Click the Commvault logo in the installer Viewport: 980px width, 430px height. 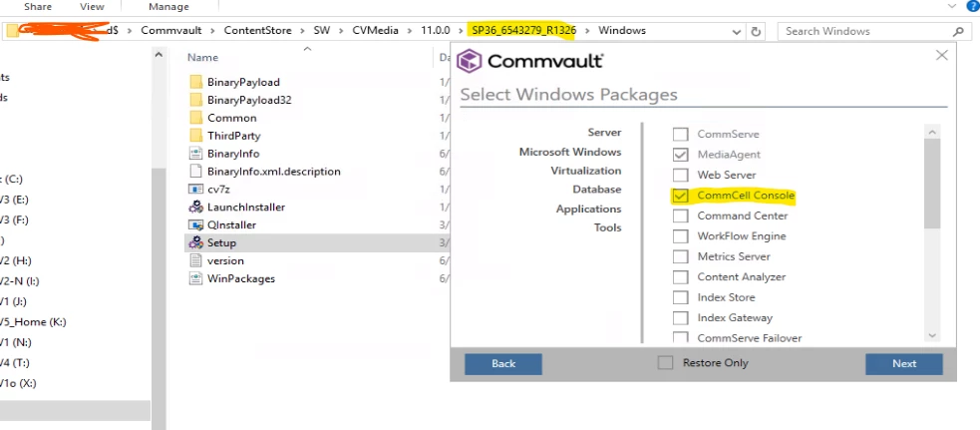point(530,61)
